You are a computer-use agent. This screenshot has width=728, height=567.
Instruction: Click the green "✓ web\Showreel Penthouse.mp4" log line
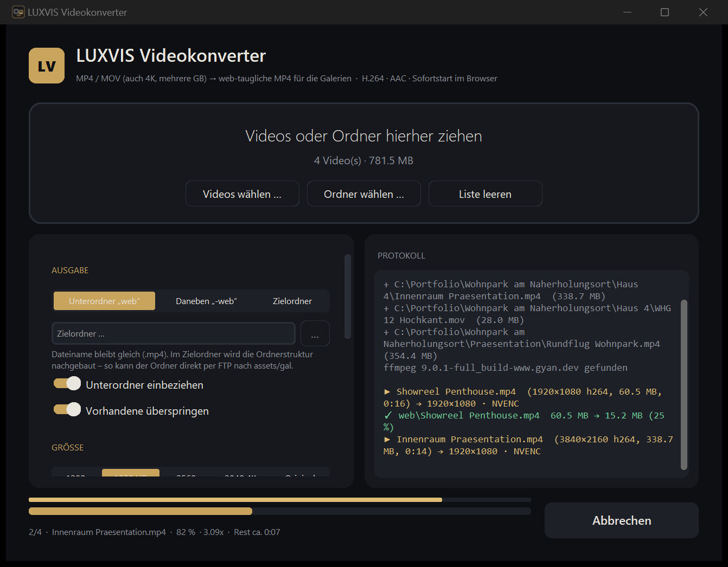[524, 421]
